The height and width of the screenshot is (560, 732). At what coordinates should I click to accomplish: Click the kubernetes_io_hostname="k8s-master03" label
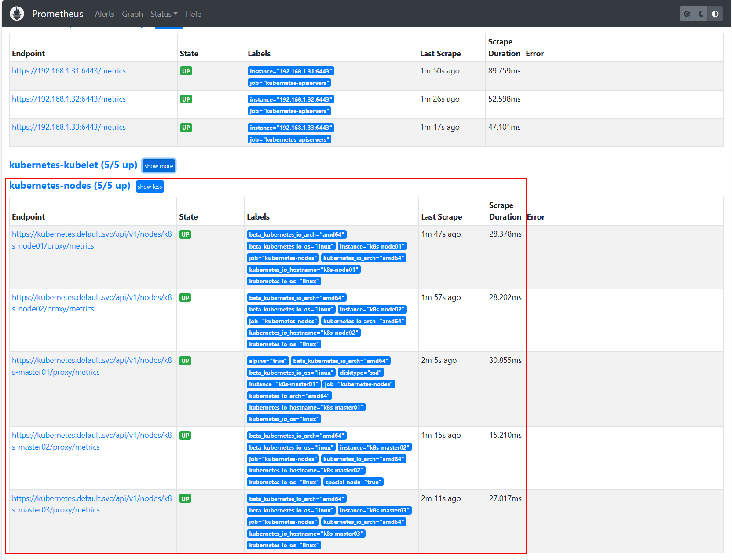[306, 534]
